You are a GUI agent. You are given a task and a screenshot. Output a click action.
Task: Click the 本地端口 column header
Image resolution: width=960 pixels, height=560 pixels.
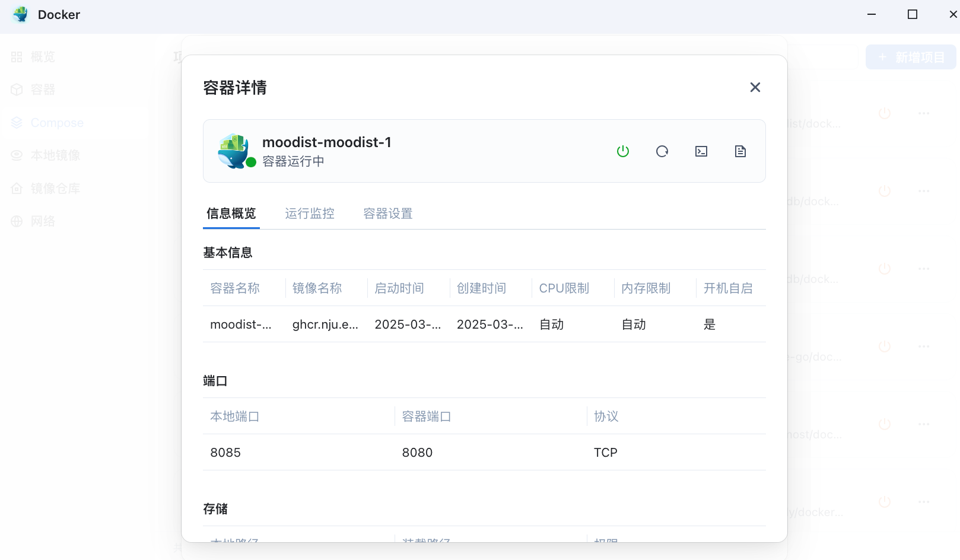pos(235,416)
